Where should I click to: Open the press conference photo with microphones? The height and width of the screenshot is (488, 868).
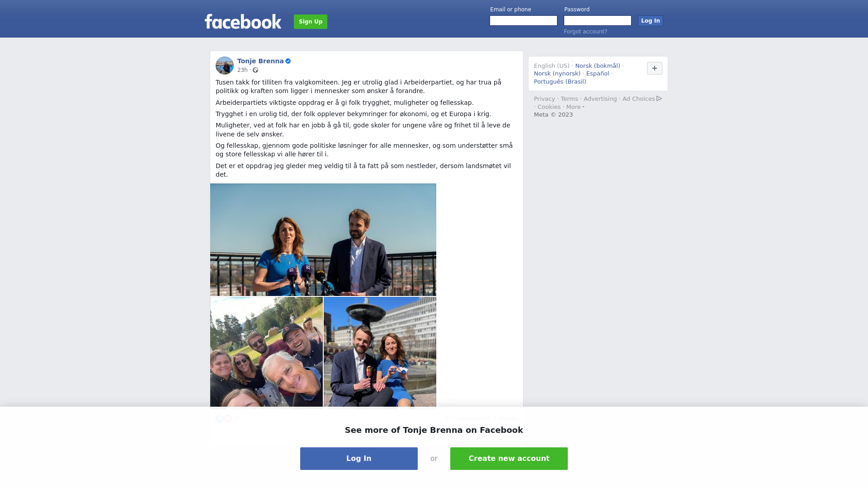323,239
